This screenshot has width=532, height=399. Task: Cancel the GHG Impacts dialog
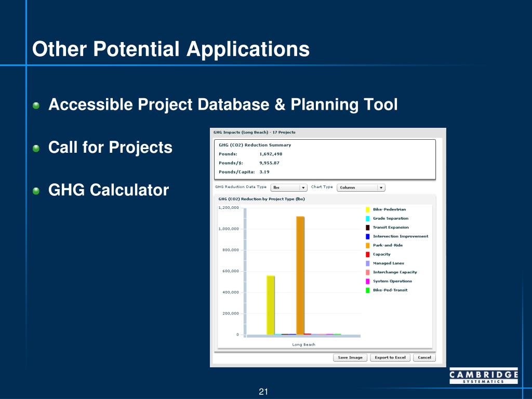point(424,357)
